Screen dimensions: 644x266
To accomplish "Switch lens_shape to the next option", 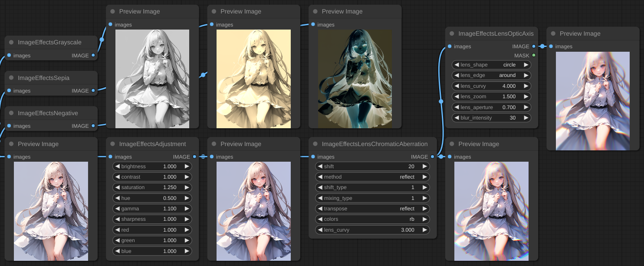I will (526, 65).
